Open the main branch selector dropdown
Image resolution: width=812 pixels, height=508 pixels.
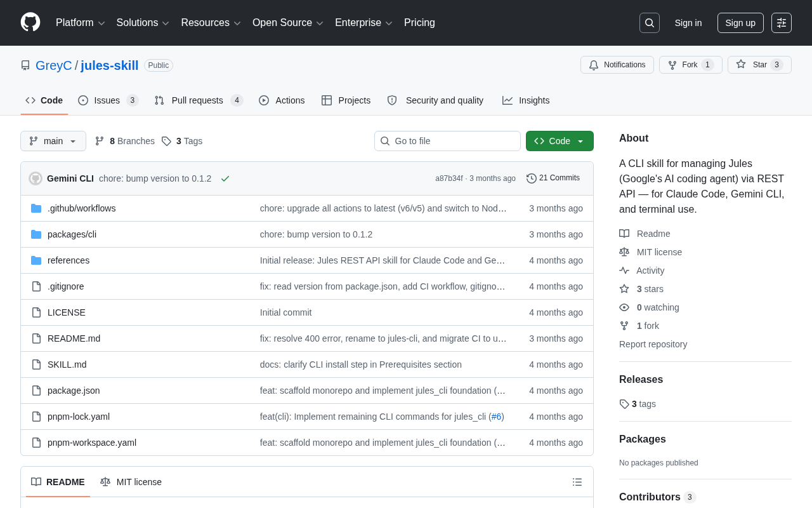53,141
